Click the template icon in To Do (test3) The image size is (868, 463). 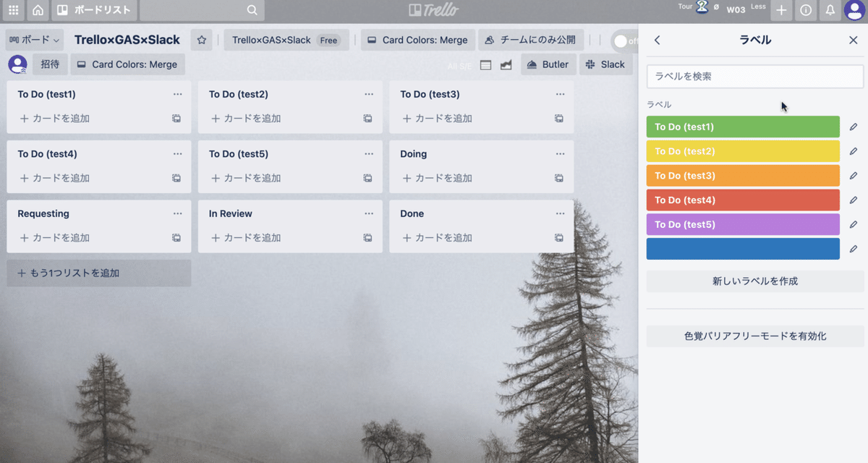[559, 119]
